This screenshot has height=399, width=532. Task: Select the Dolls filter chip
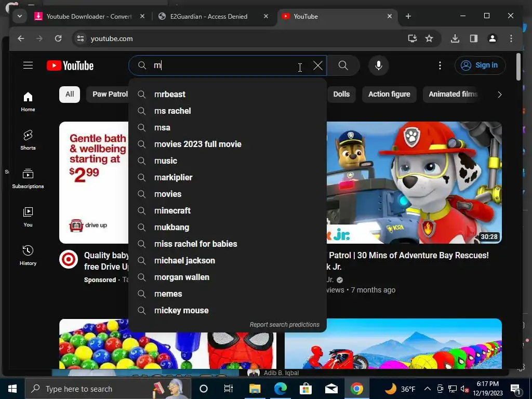pos(341,95)
